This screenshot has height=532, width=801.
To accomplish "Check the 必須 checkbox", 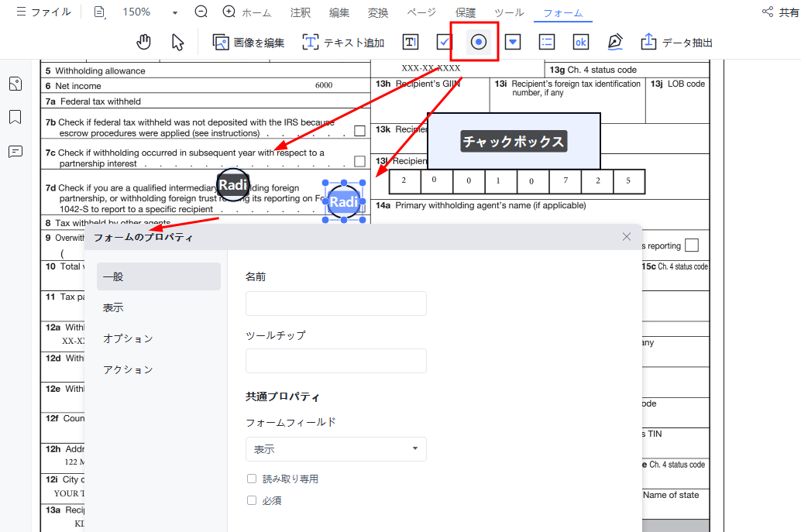I will (252, 500).
